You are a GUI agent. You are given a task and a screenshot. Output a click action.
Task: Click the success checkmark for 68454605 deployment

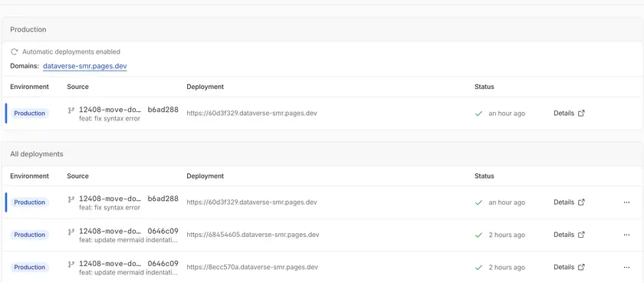tap(478, 235)
